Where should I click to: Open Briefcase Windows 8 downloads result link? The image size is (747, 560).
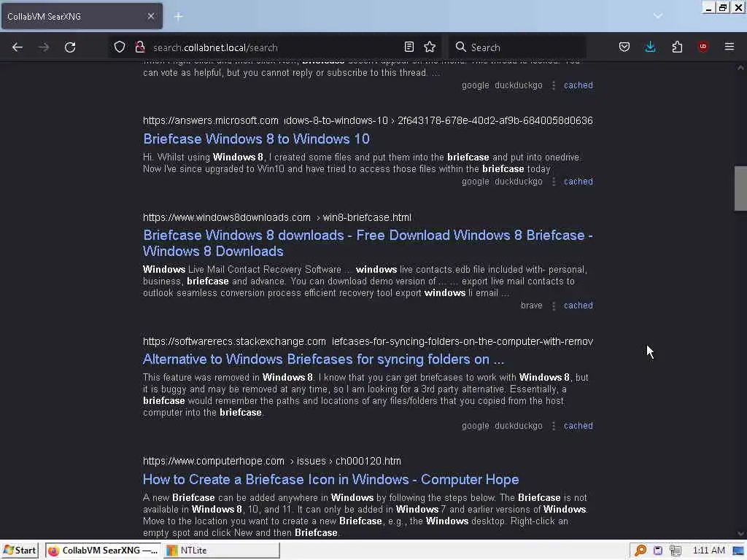pyautogui.click(x=368, y=244)
